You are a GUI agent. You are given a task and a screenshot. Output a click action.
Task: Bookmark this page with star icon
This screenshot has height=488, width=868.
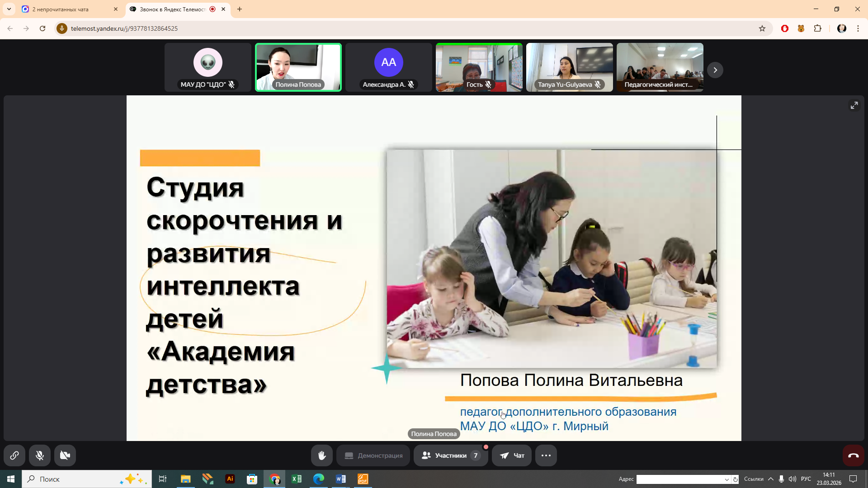pos(762,28)
